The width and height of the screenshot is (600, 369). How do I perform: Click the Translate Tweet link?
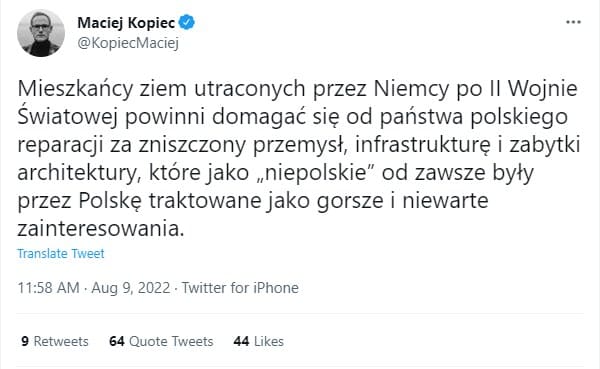click(x=61, y=253)
